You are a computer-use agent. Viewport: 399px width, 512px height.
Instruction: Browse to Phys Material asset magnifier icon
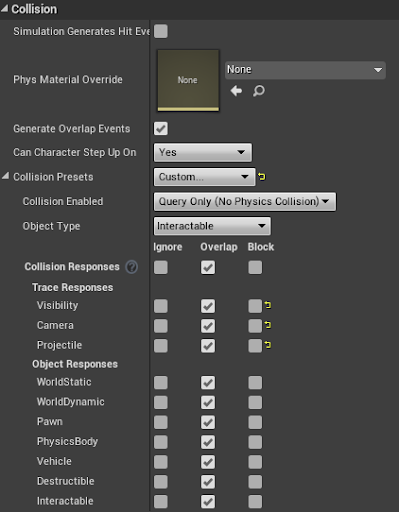click(x=259, y=91)
